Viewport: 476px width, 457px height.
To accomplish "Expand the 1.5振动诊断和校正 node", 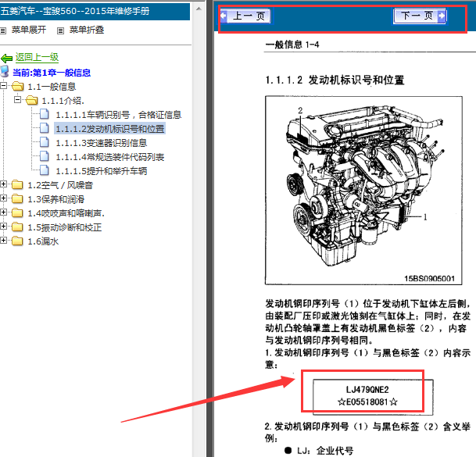I will pyautogui.click(x=4, y=226).
